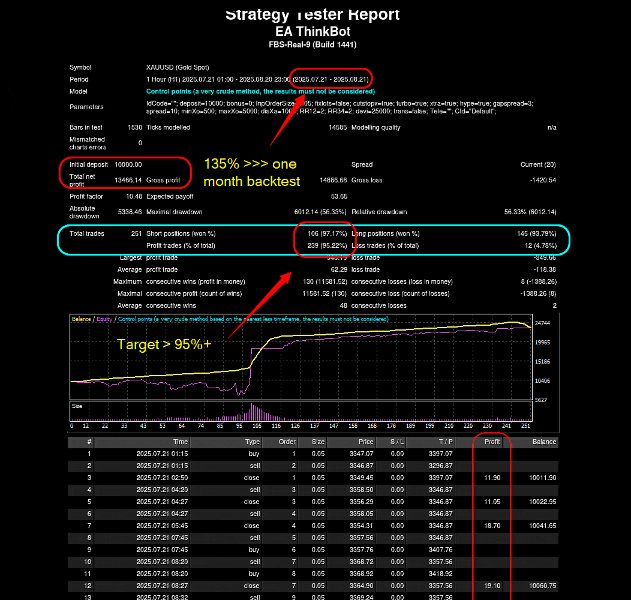Select the "XAUUSD (Gold Spot)" symbol value

pyautogui.click(x=177, y=68)
